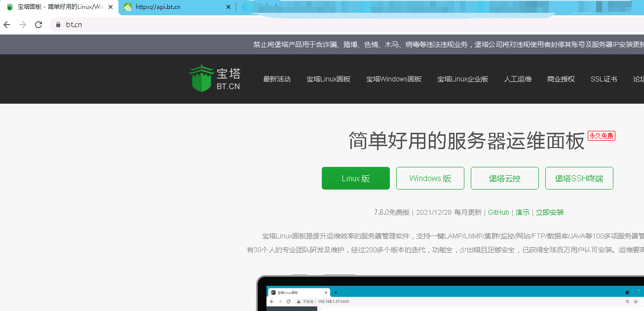Close the 宝塔面板 browser tab

pyautogui.click(x=110, y=7)
